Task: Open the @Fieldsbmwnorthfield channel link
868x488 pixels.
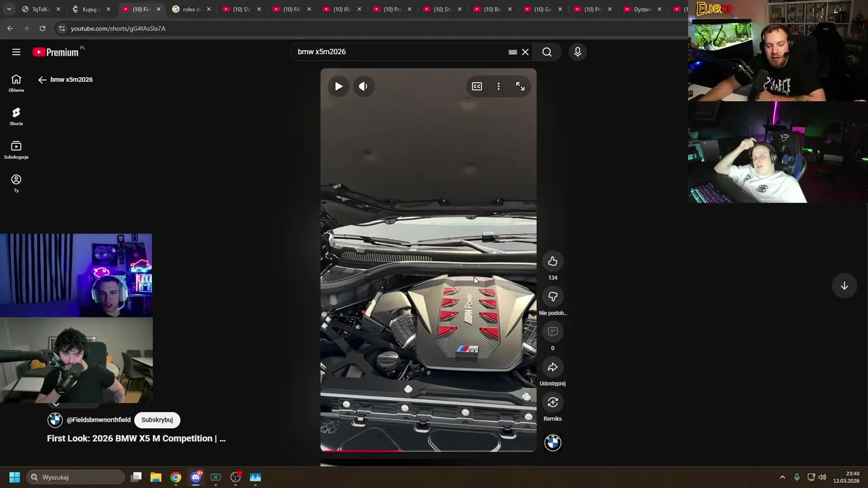Action: (98, 420)
